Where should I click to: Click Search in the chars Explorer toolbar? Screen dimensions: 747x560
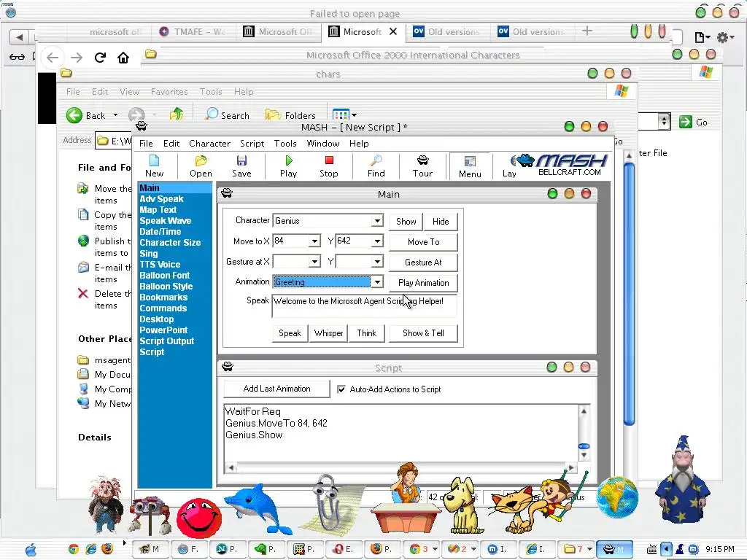coord(228,114)
